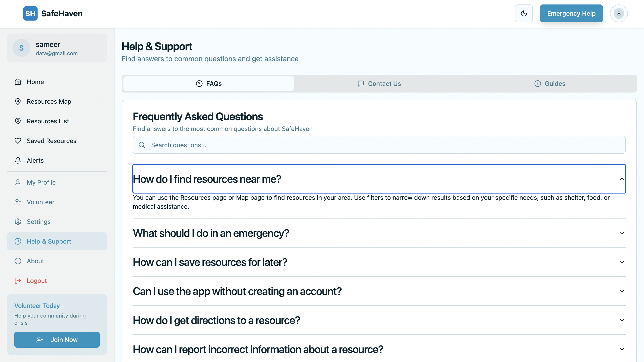Screen dimensions: 644x362
Task: Click the SafeHaven SH logo icon
Action: click(30, 13)
